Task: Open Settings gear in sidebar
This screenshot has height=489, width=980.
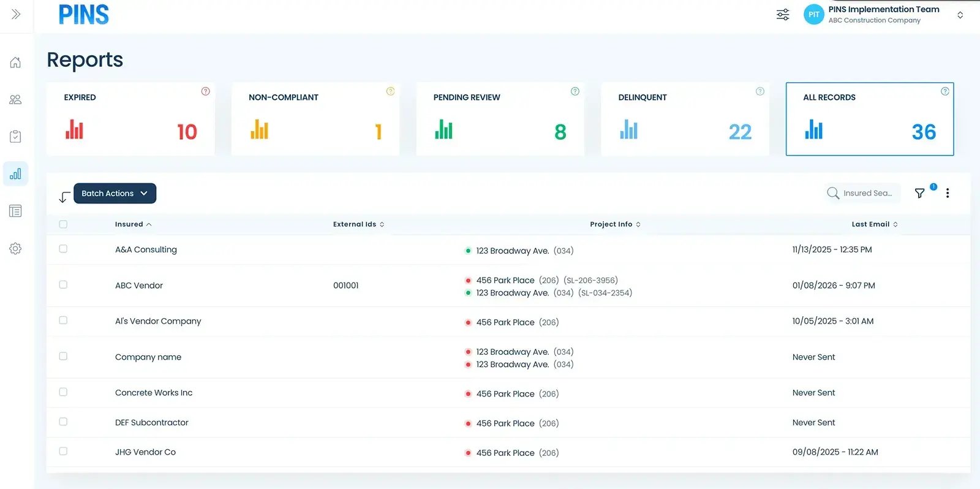Action: coord(15,249)
